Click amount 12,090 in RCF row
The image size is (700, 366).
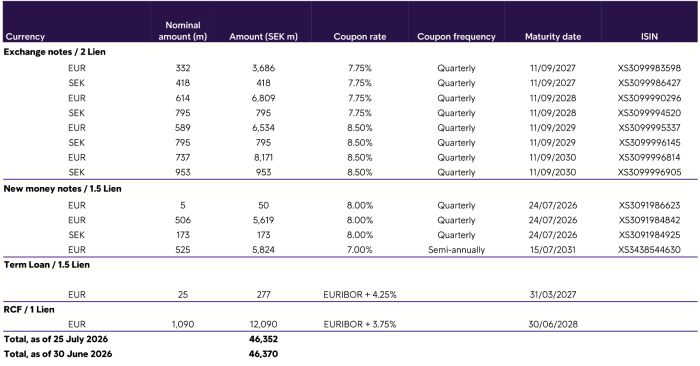click(263, 324)
